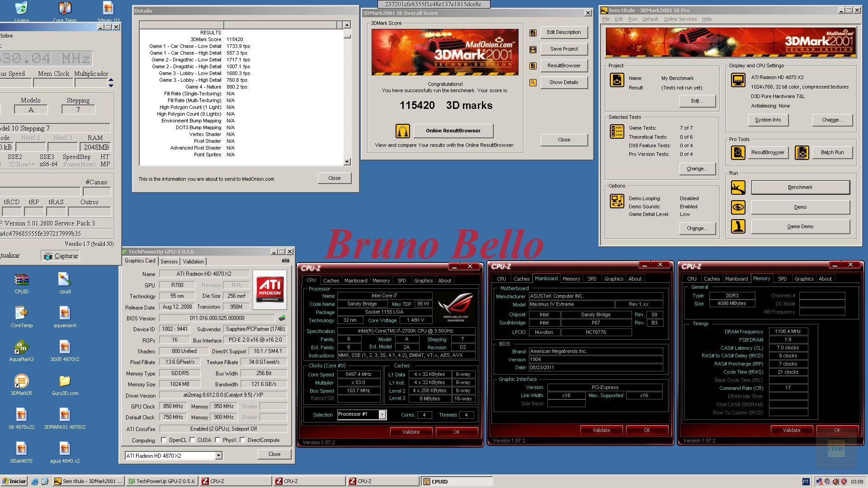Open the 3DMARK01 4870X2 desktop file
Screen dimensions: 868x488
[65, 419]
